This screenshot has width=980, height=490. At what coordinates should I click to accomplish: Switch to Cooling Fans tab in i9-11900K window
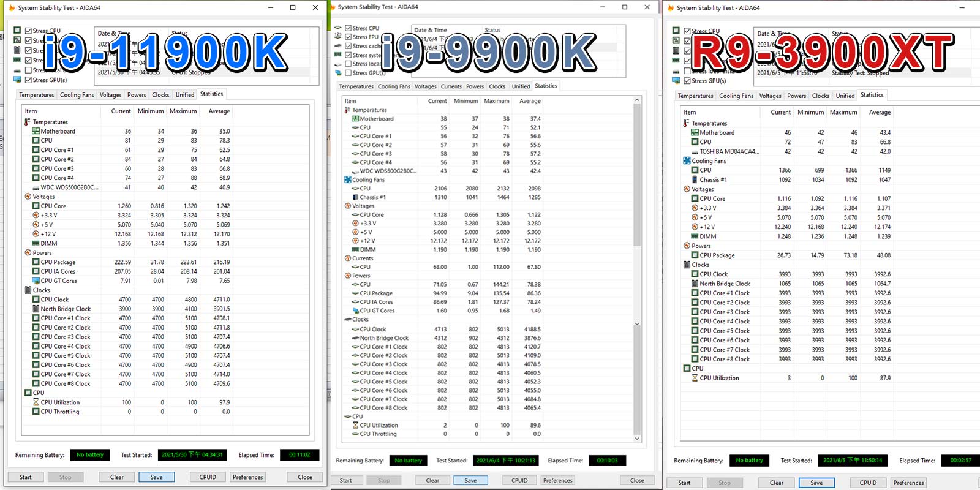point(77,95)
